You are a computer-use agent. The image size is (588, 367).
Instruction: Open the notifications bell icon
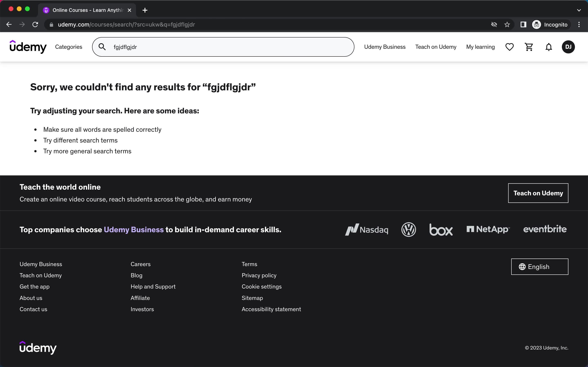tap(549, 46)
